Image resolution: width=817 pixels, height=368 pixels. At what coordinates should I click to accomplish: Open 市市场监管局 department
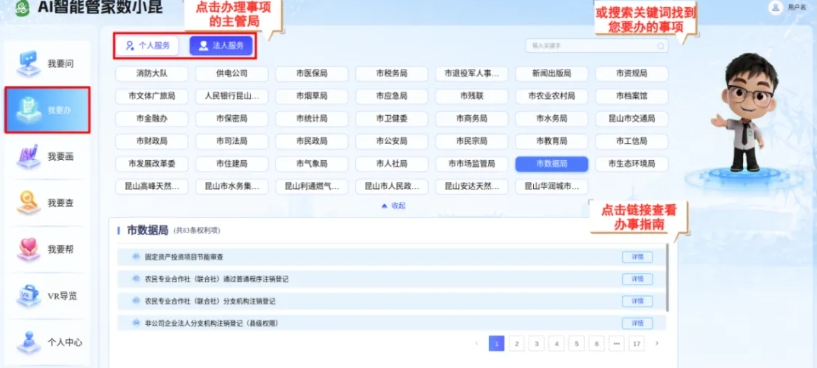click(x=472, y=164)
